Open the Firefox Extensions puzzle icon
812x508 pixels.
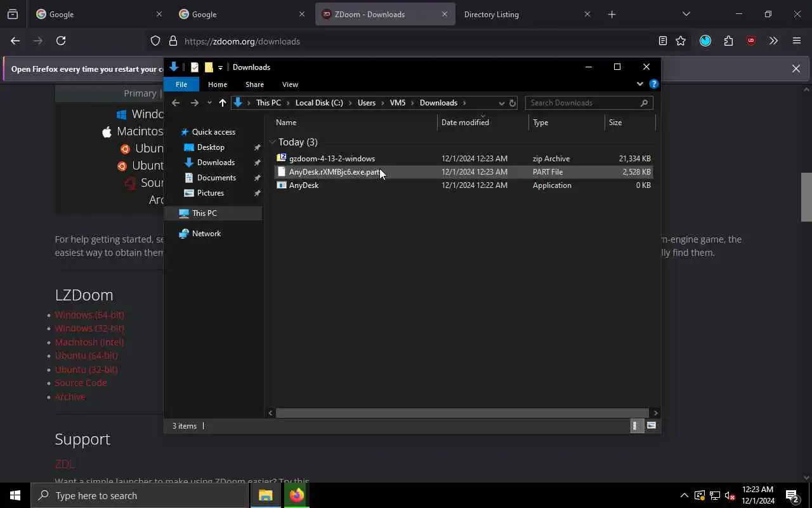tap(728, 41)
